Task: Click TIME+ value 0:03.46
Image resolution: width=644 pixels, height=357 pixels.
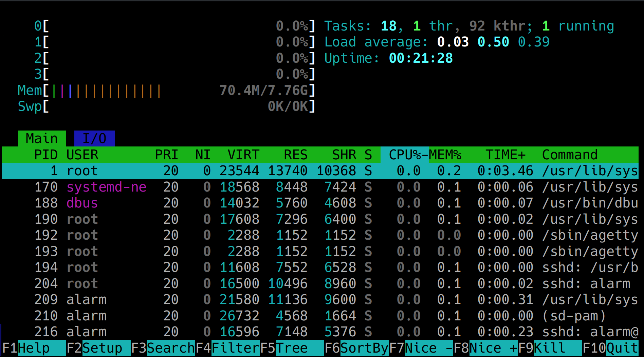Action: (505, 171)
